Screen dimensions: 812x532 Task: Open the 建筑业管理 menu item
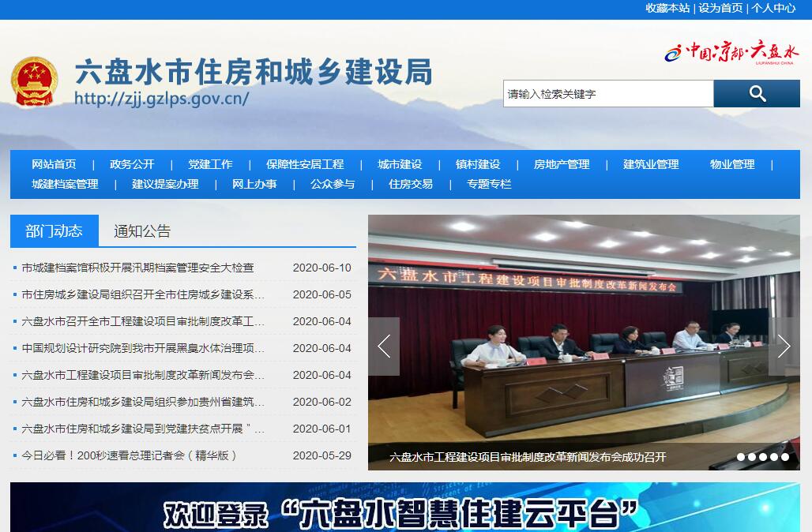651,164
